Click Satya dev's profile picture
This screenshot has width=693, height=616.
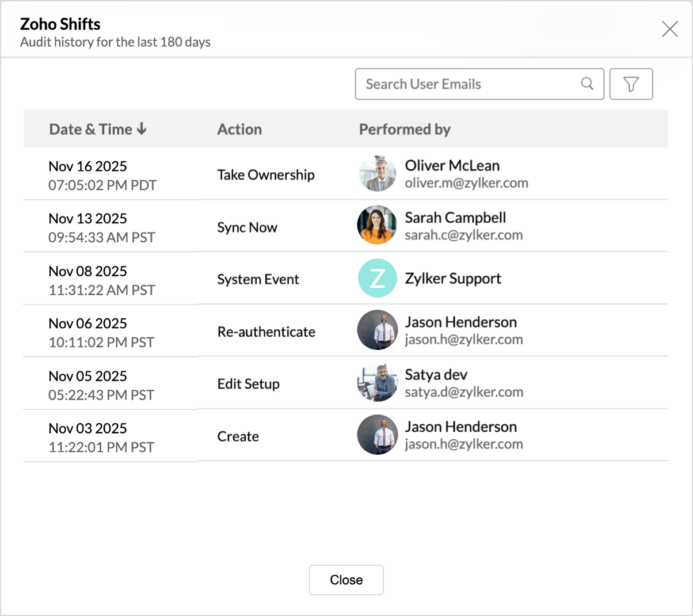tap(378, 383)
